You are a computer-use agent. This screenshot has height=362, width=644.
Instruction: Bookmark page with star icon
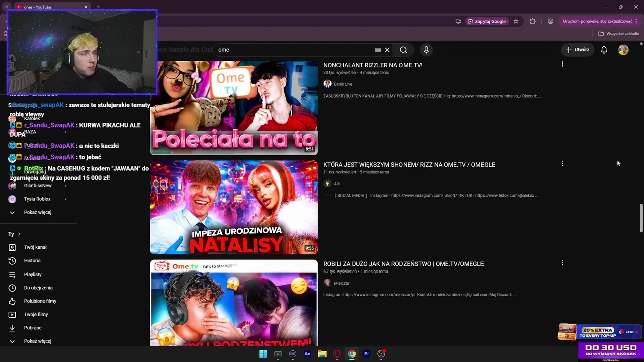coord(516,21)
